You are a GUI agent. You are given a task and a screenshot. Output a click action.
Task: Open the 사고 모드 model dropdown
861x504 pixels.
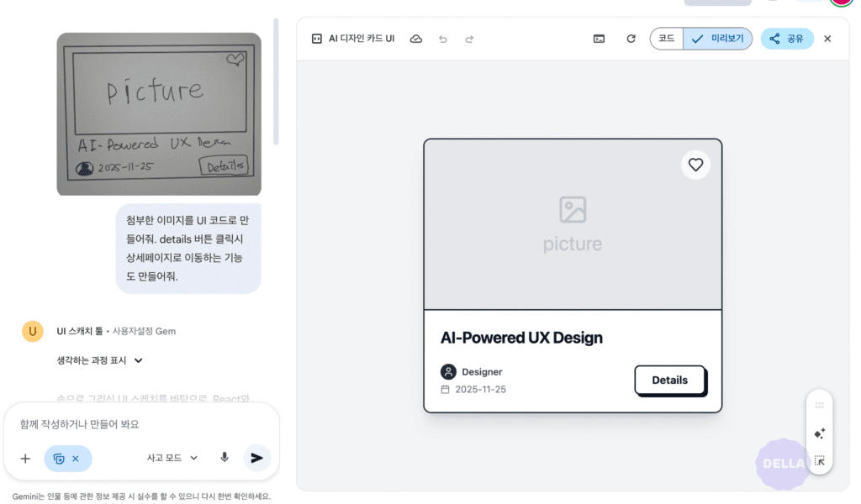point(172,458)
